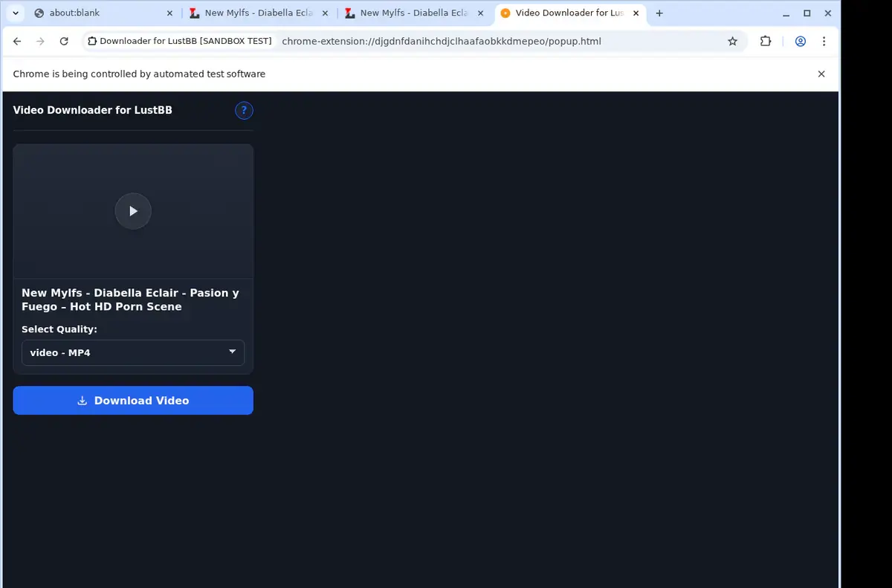Screen dimensions: 892x588
Task: Click the address bar URL
Action: click(442, 42)
